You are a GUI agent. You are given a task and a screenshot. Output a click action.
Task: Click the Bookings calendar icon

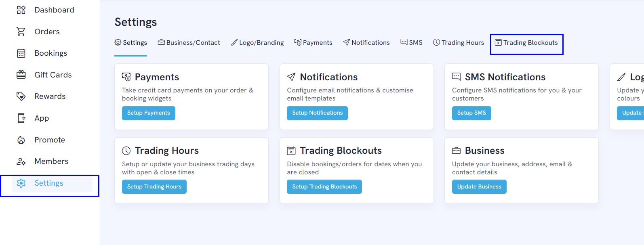point(21,53)
